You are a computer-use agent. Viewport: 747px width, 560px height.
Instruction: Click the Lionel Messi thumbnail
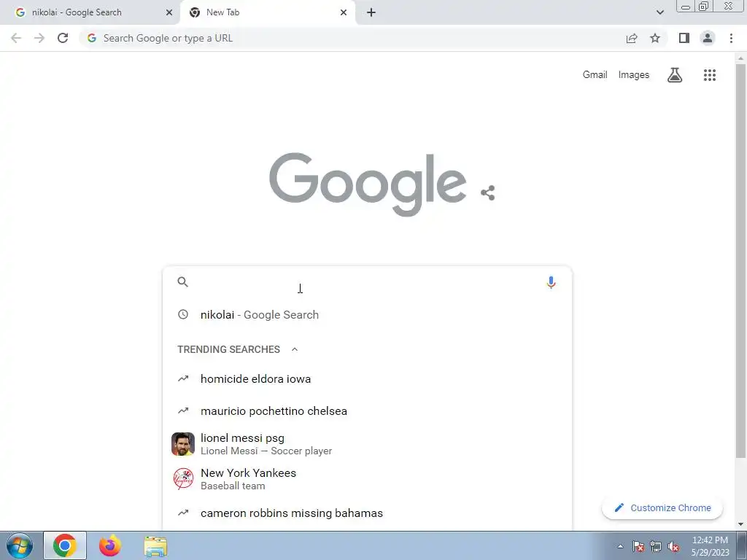(183, 444)
